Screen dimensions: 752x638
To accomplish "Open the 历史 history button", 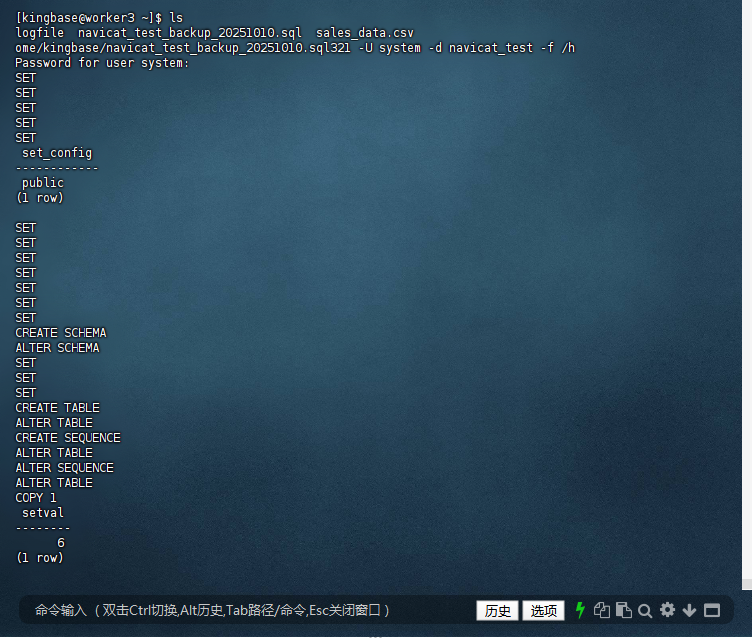I will (x=497, y=611).
